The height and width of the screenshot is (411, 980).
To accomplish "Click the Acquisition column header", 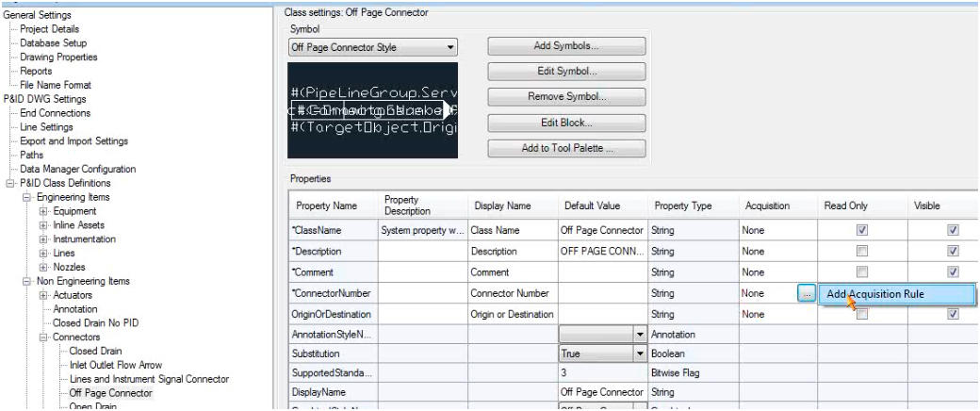I will tap(776, 205).
